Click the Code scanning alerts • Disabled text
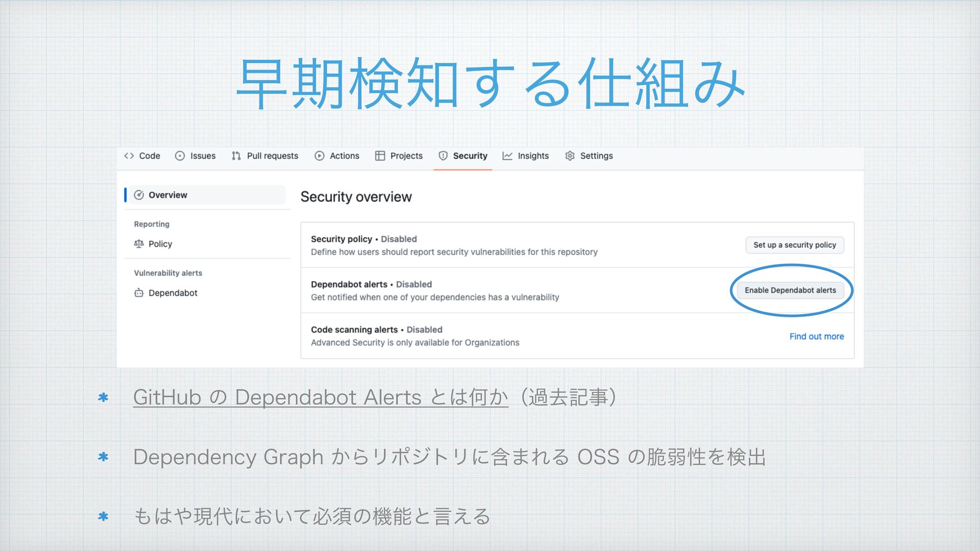This screenshot has height=551, width=980. click(x=377, y=330)
